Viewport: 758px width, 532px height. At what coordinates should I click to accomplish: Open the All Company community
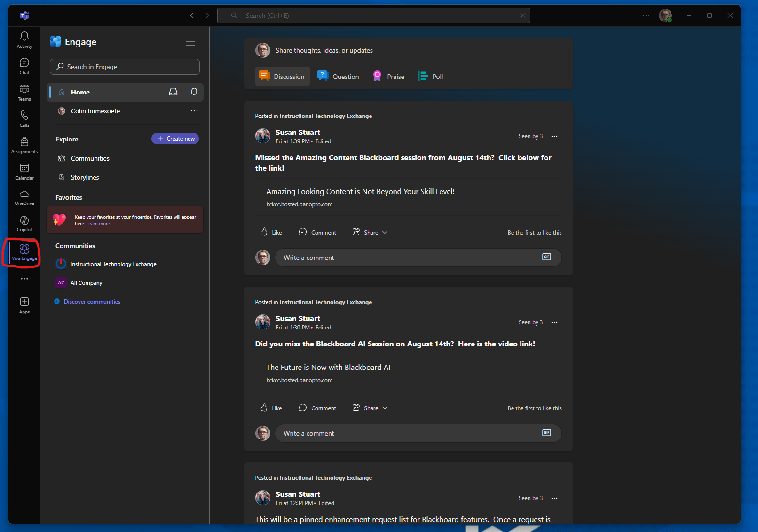tap(86, 283)
